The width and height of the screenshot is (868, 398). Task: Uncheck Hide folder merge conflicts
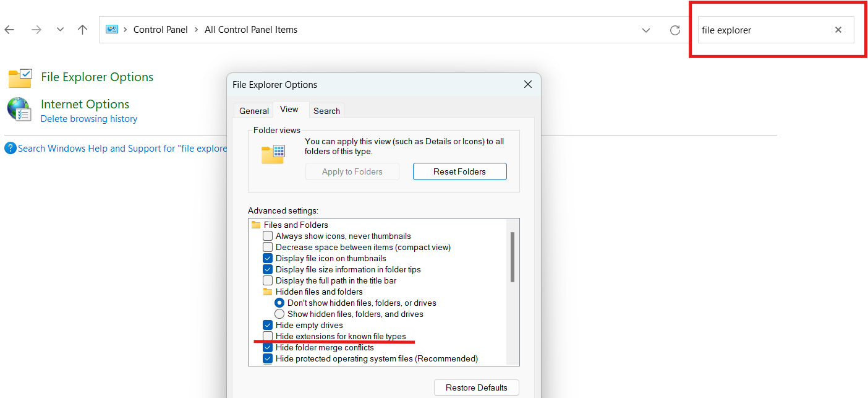(x=268, y=347)
